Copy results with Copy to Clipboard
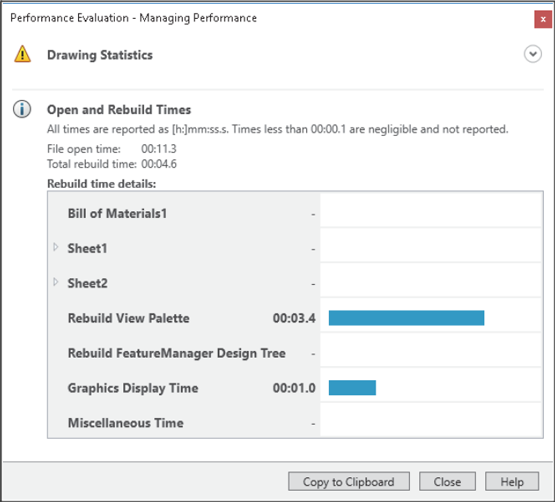Viewport: 555px width, 502px height. point(349,481)
